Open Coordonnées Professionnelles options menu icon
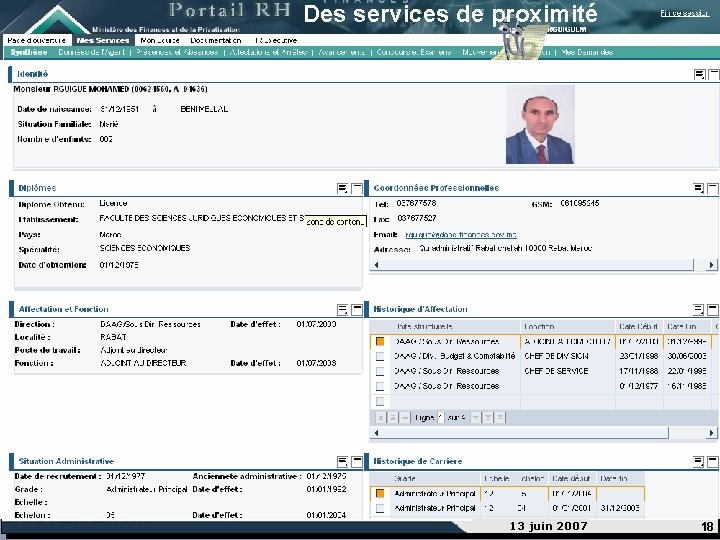Viewport: 720px width, 540px height. [x=698, y=188]
